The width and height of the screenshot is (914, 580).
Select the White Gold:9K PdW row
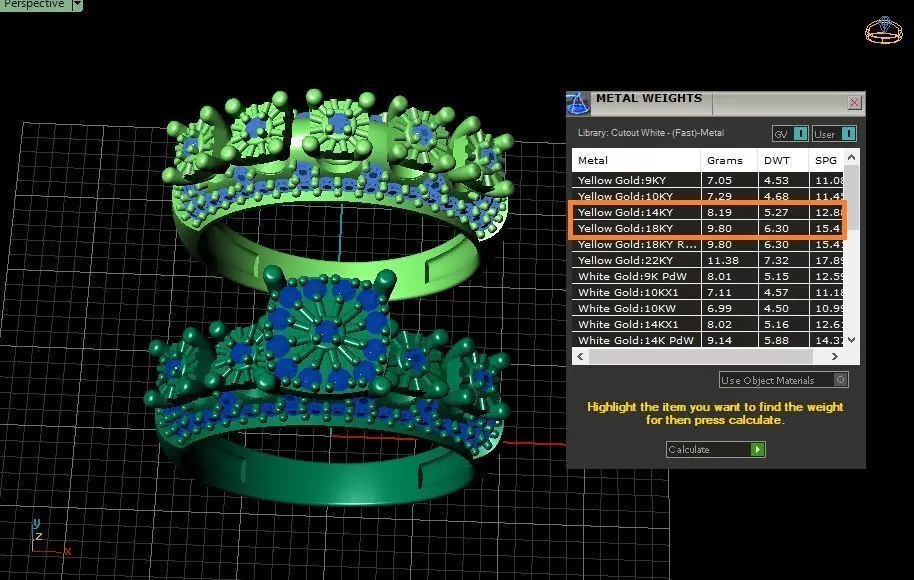click(708, 276)
